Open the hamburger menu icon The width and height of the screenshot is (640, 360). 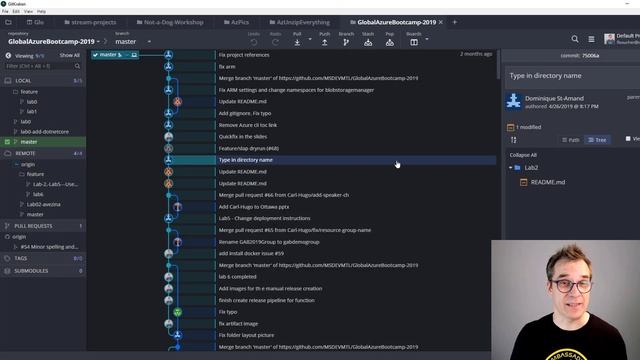coord(591,39)
